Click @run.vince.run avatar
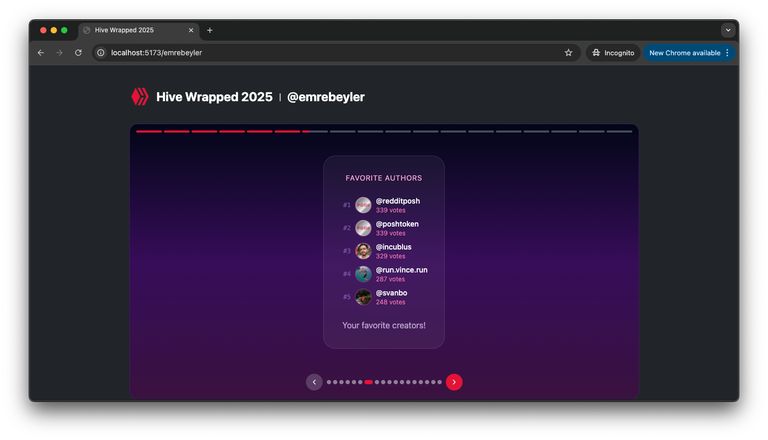 (x=363, y=274)
